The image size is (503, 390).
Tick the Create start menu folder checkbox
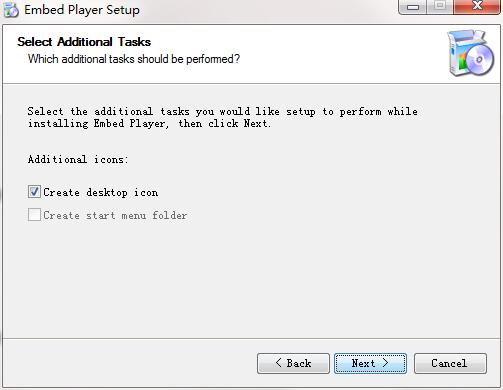point(34,215)
